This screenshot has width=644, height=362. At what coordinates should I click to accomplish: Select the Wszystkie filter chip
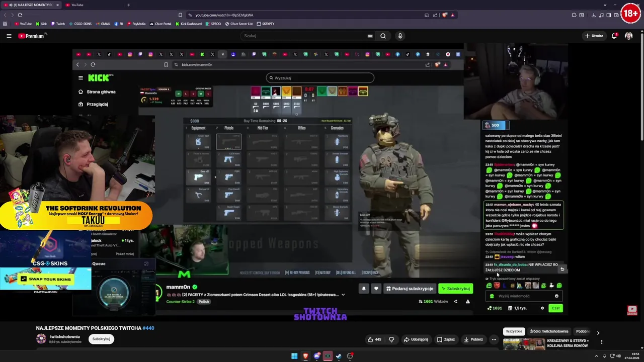pyautogui.click(x=514, y=331)
